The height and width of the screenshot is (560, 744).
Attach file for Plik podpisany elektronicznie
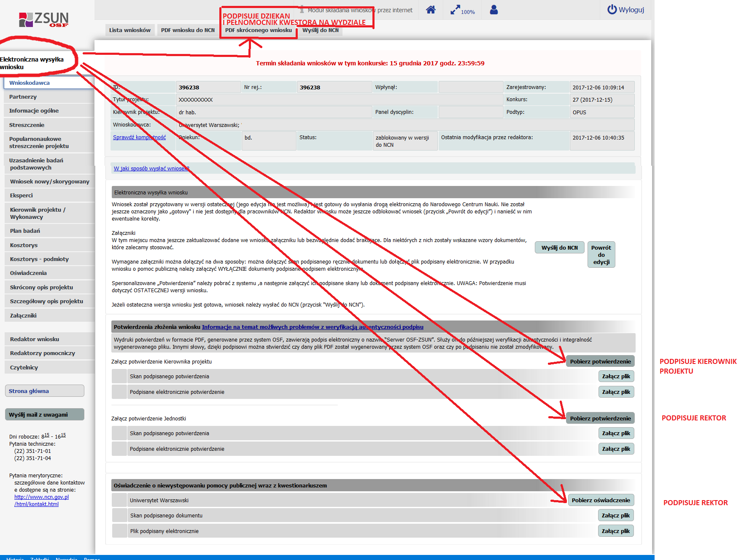point(615,531)
